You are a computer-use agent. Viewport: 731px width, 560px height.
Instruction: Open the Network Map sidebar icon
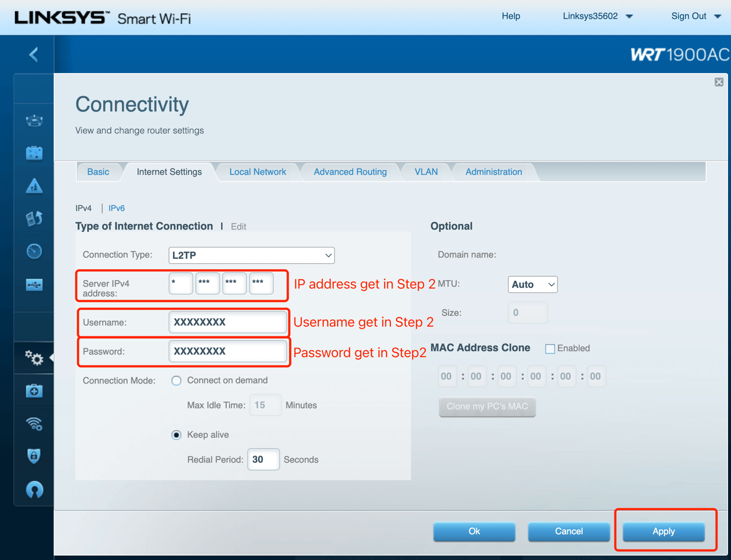[34, 120]
